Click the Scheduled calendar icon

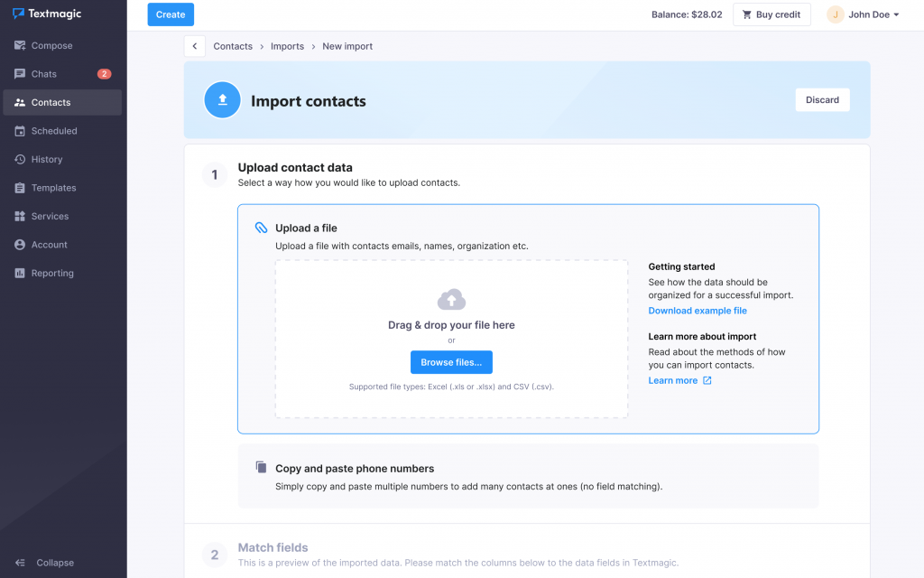coord(20,131)
